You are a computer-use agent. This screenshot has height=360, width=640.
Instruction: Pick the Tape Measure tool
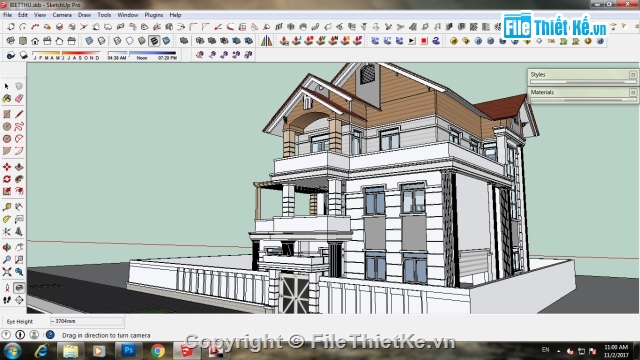pos(7,207)
